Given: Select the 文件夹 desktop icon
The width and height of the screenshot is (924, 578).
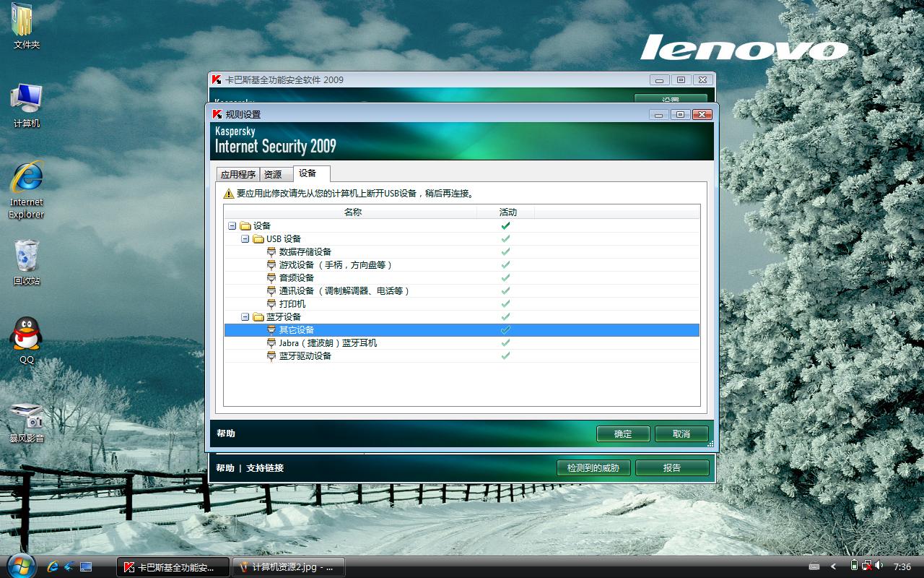Looking at the screenshot, I should click(x=26, y=27).
